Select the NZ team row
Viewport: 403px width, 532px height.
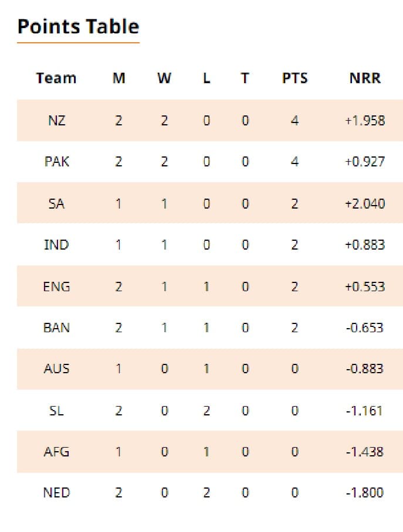pos(56,121)
